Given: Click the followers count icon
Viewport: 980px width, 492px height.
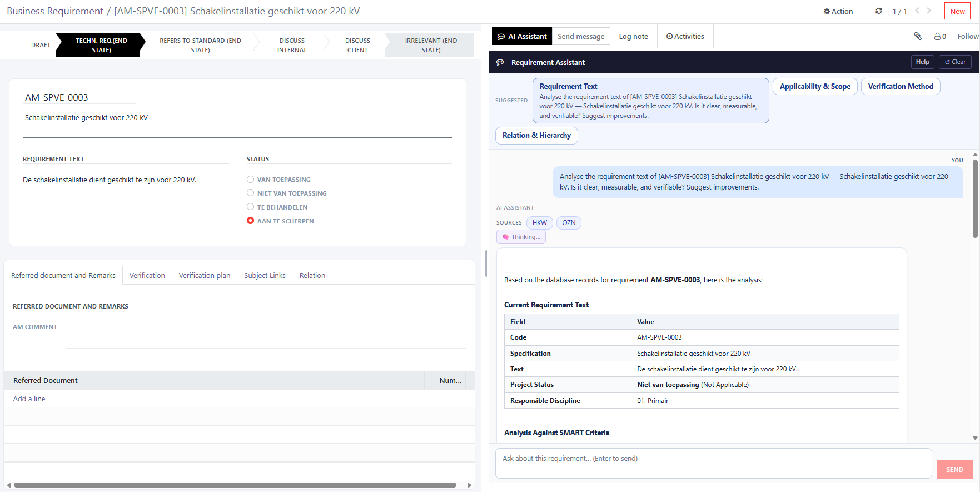Looking at the screenshot, I should coord(940,36).
